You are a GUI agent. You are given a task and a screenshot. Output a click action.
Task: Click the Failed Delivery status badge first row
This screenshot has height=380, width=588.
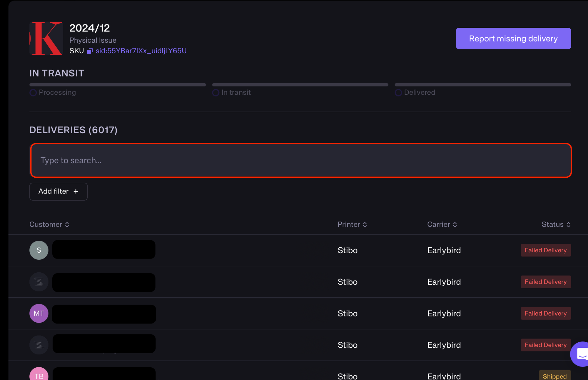tap(546, 251)
